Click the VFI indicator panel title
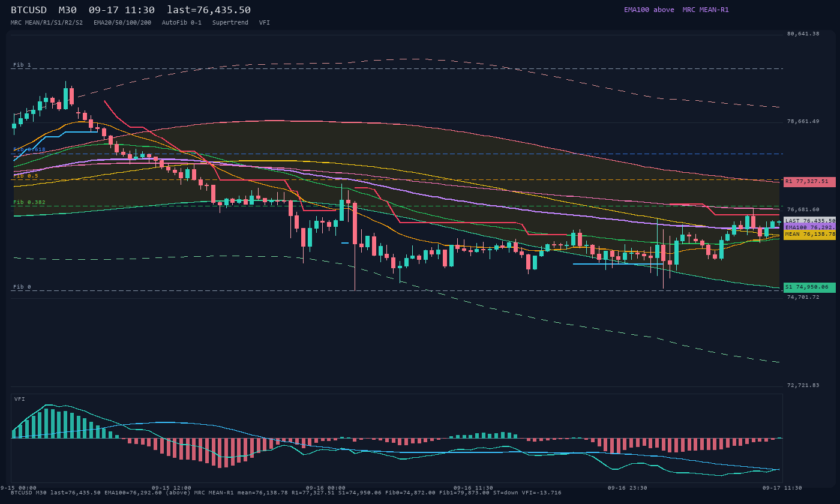The image size is (840, 504). coord(20,399)
